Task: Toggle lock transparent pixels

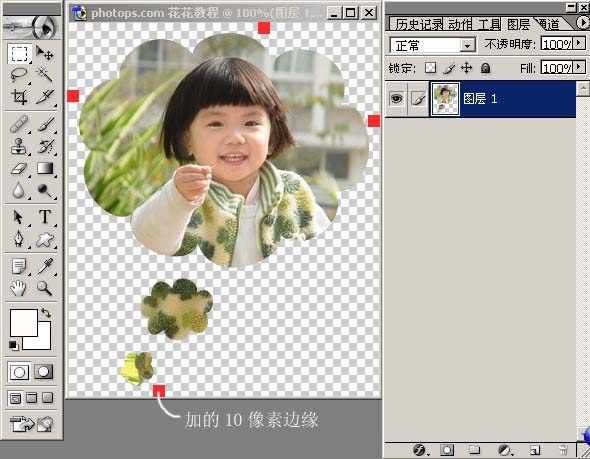Action: (x=430, y=68)
